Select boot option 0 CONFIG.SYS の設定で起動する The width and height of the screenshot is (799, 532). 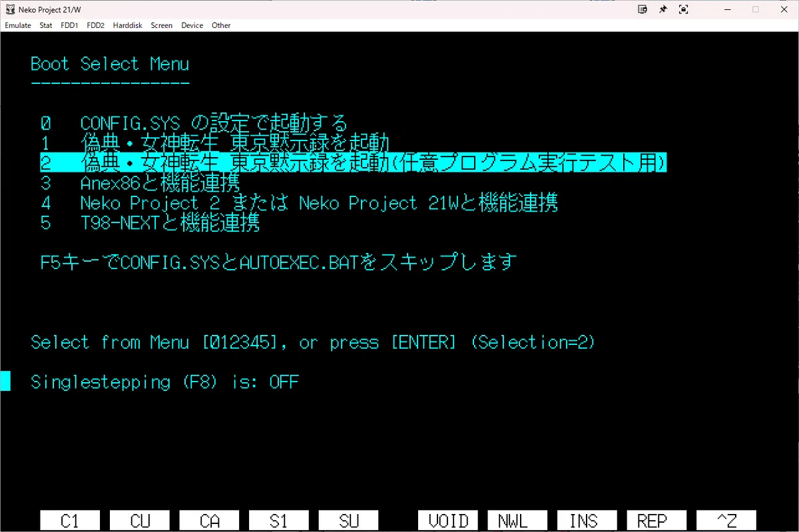point(194,123)
